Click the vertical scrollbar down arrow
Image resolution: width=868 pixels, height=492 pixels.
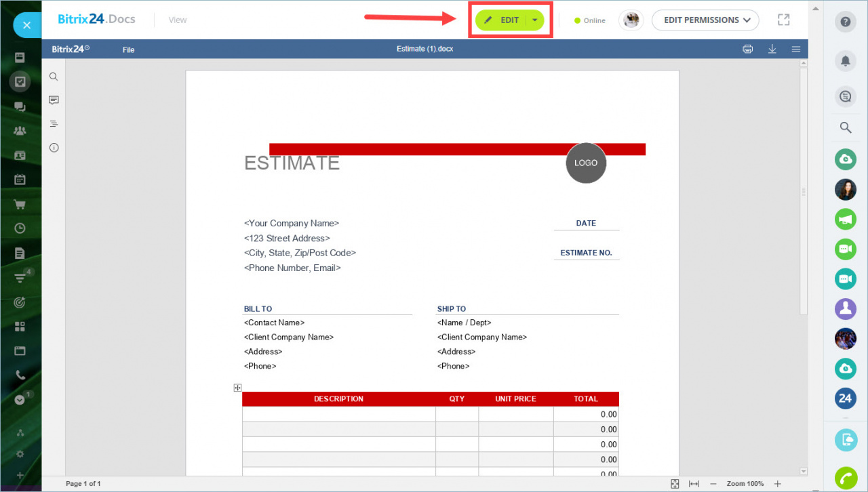804,471
